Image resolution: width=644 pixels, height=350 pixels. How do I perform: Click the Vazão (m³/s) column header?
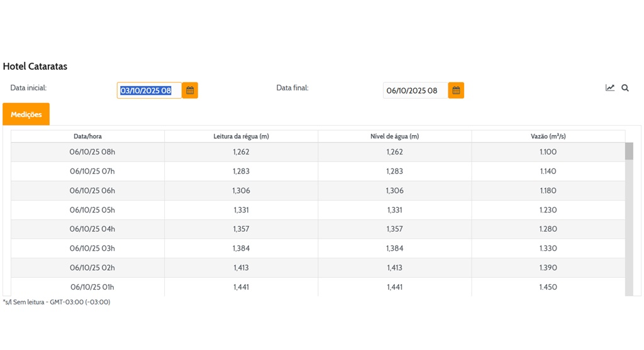click(548, 136)
